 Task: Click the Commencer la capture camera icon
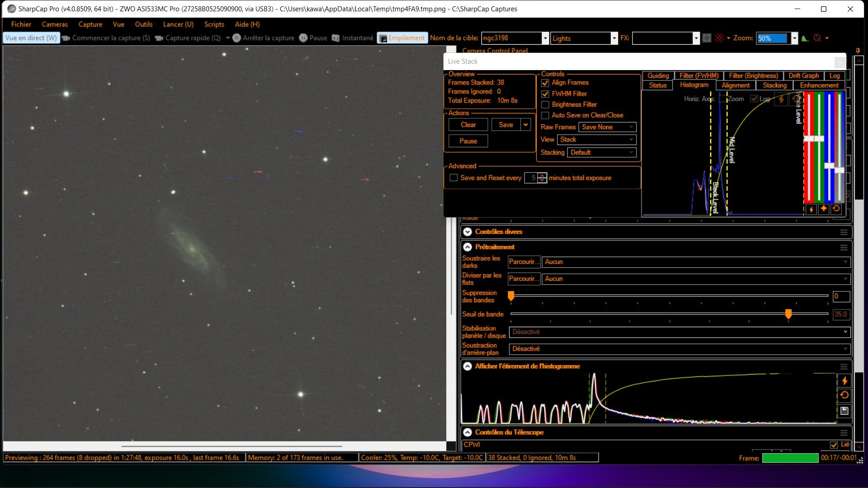(x=66, y=38)
